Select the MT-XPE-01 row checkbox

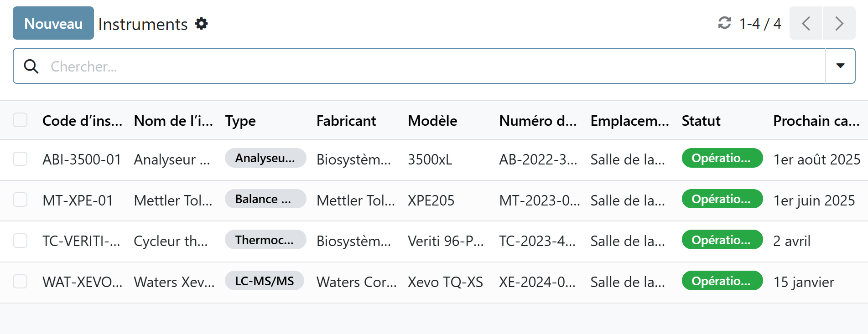coord(20,200)
